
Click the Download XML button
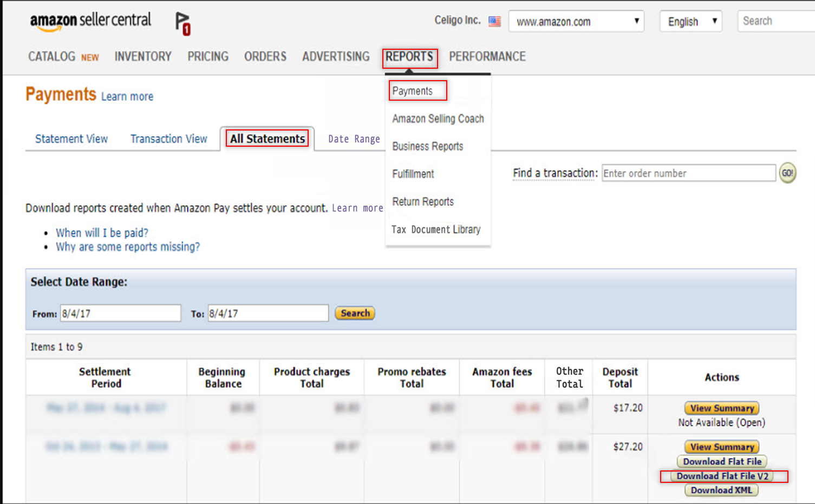[721, 490]
